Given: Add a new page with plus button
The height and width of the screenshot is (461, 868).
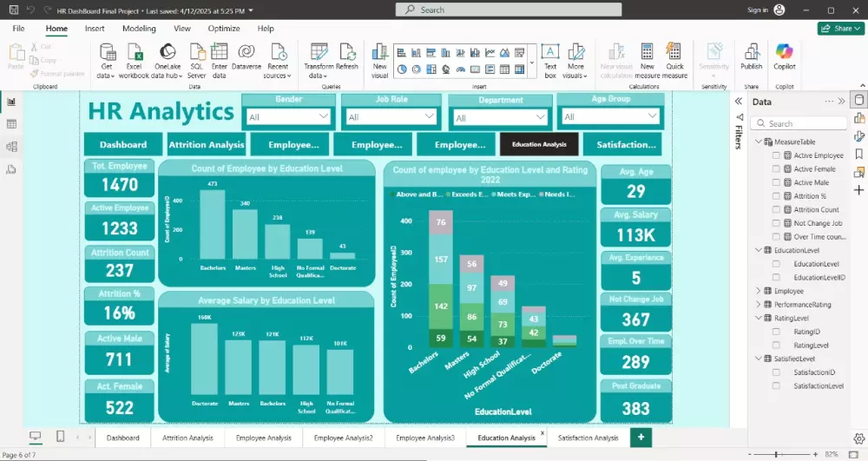Looking at the screenshot, I should coord(641,438).
